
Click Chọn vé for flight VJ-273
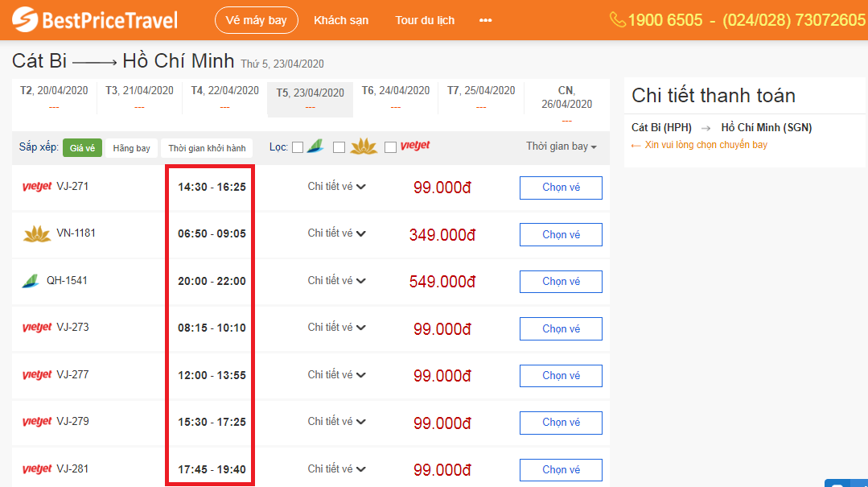click(x=561, y=329)
